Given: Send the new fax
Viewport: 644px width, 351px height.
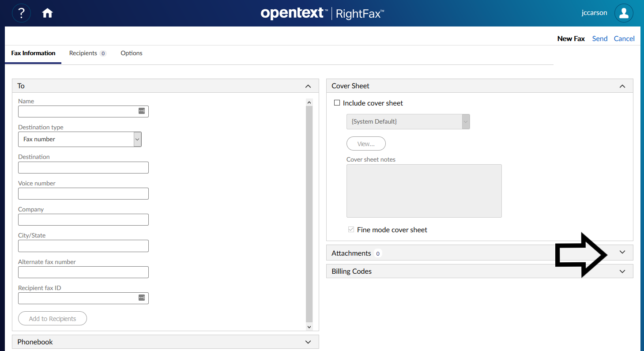Looking at the screenshot, I should coord(600,38).
